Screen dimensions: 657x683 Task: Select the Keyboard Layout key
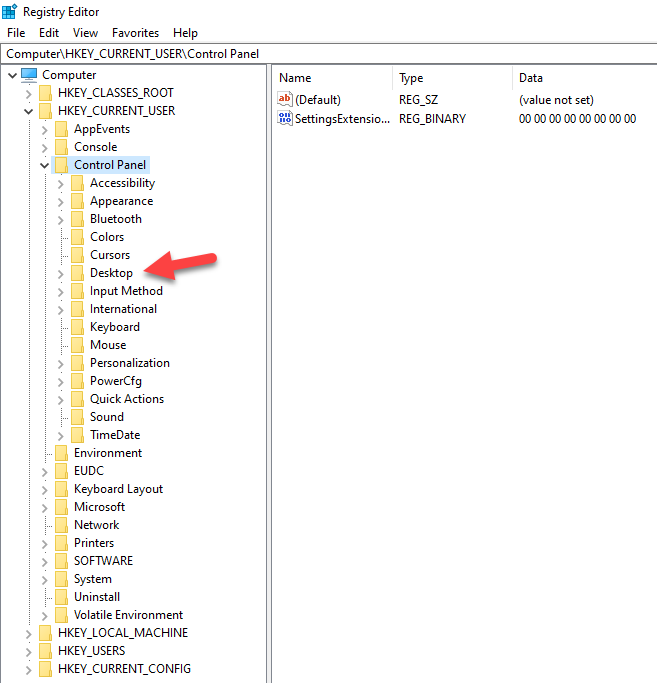point(118,489)
